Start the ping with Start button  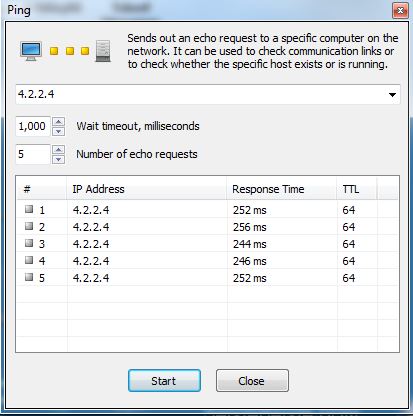pos(164,380)
